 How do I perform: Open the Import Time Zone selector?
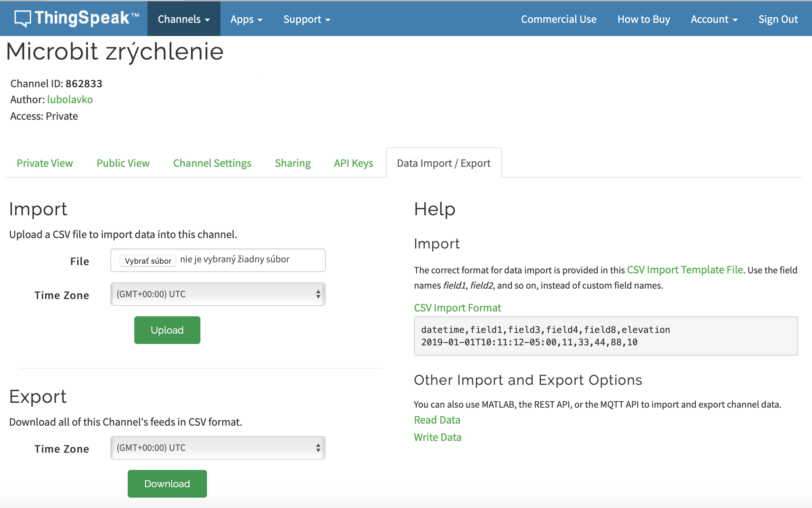tap(218, 294)
